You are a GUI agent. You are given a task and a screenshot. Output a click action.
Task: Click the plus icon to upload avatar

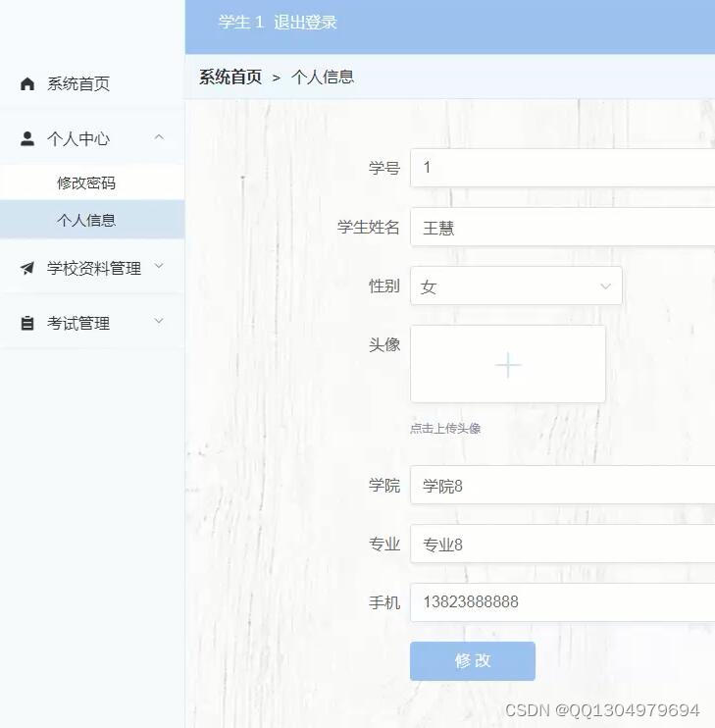click(508, 365)
